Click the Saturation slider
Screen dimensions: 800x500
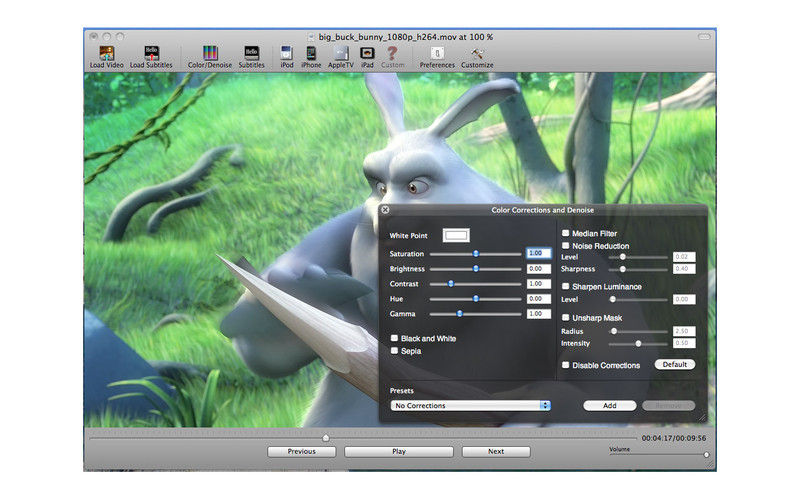[x=475, y=254]
